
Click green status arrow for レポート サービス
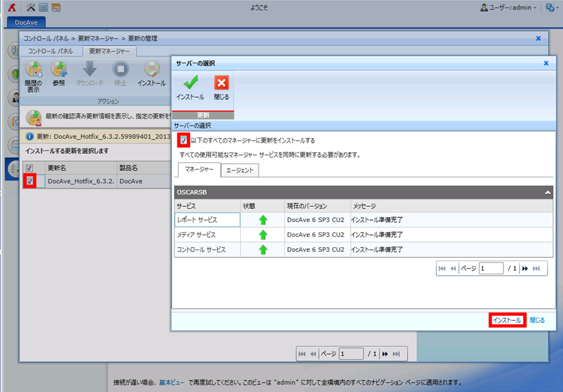[x=263, y=220]
